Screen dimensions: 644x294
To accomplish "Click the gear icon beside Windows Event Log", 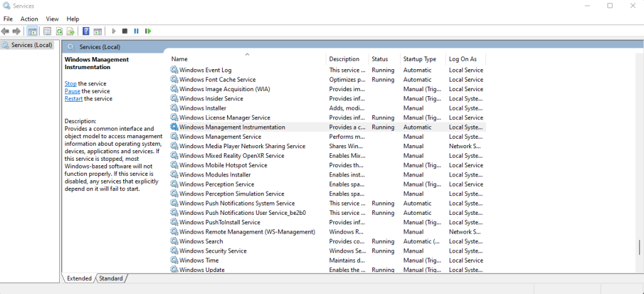I will pyautogui.click(x=174, y=70).
